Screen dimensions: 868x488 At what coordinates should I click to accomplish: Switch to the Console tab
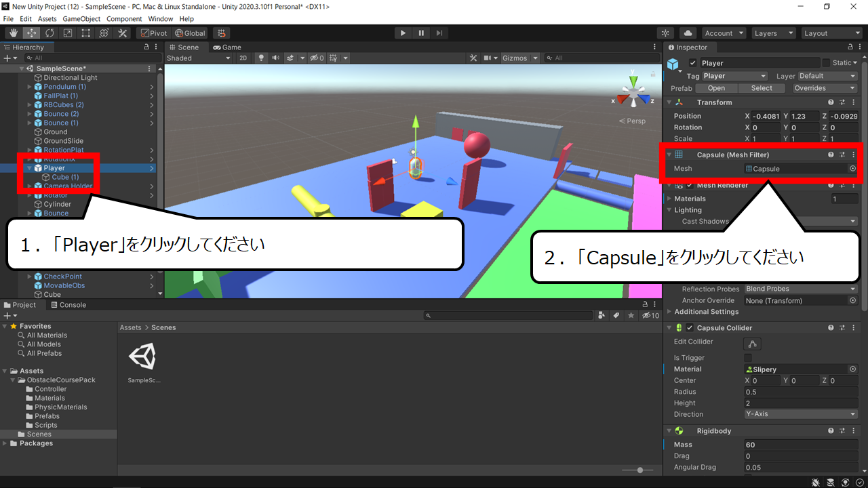[67, 305]
